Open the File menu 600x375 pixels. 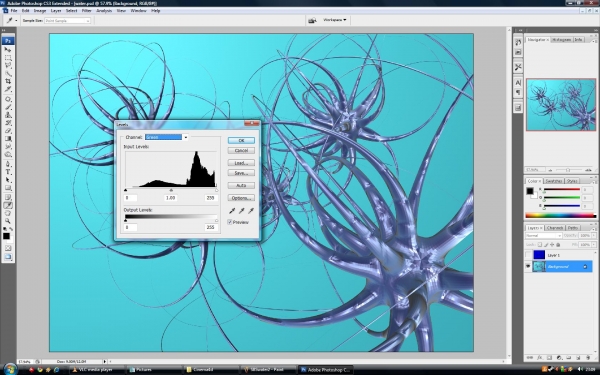[x=14, y=11]
